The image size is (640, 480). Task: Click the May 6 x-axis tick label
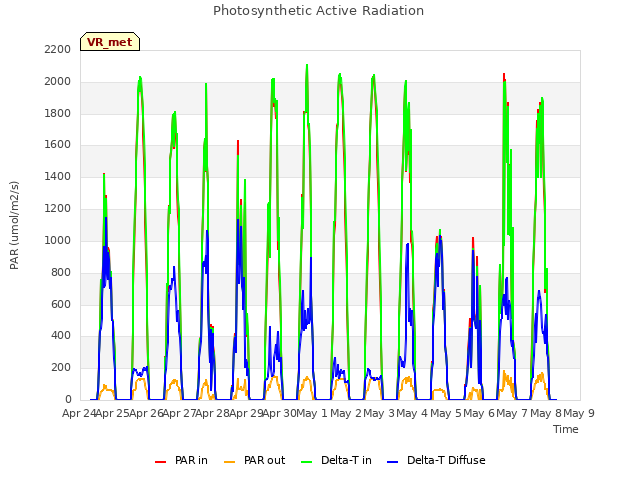479,413
